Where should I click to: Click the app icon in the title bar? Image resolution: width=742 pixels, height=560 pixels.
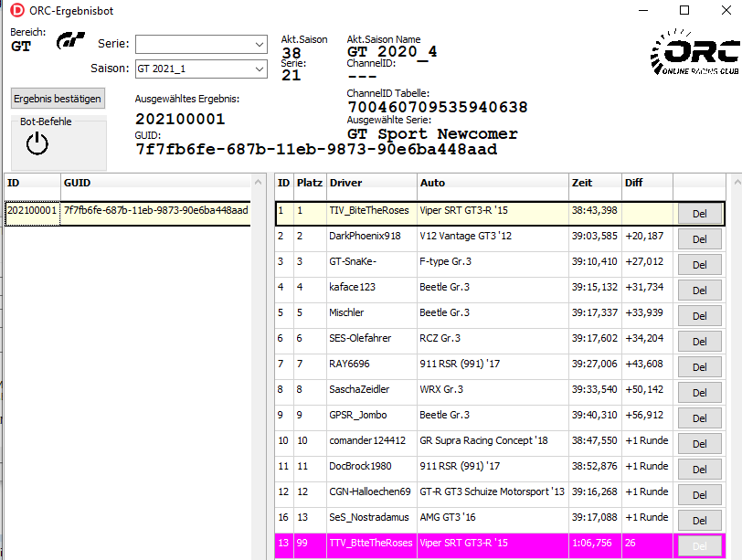tap(15, 10)
